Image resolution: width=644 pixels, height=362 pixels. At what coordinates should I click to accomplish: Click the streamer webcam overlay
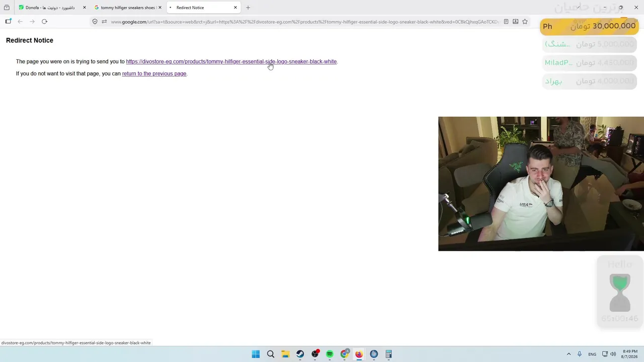point(541,184)
